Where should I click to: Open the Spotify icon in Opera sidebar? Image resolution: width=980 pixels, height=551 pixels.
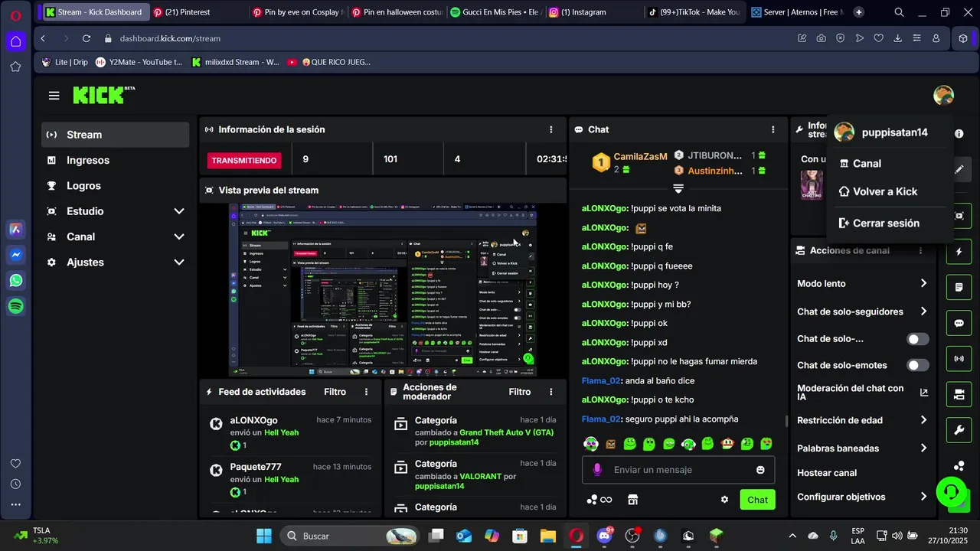(x=15, y=306)
